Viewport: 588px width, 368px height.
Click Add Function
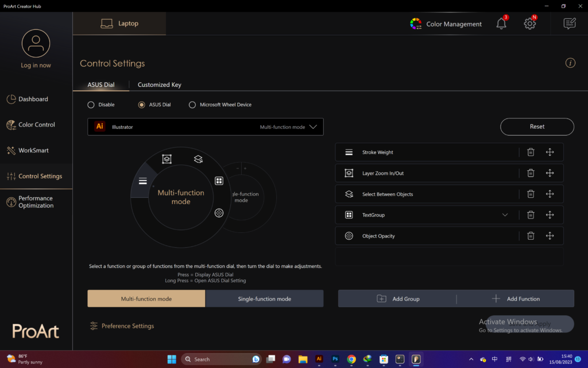coord(515,298)
